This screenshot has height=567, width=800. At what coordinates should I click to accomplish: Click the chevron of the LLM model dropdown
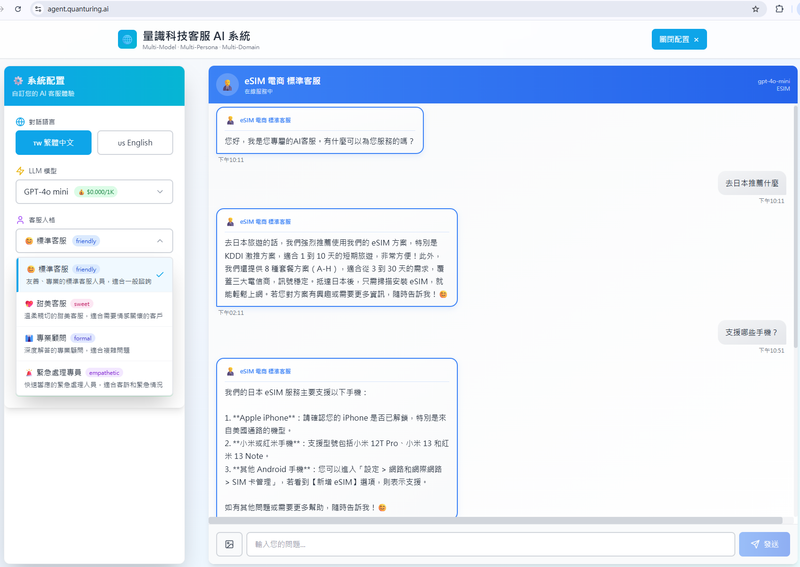click(160, 192)
